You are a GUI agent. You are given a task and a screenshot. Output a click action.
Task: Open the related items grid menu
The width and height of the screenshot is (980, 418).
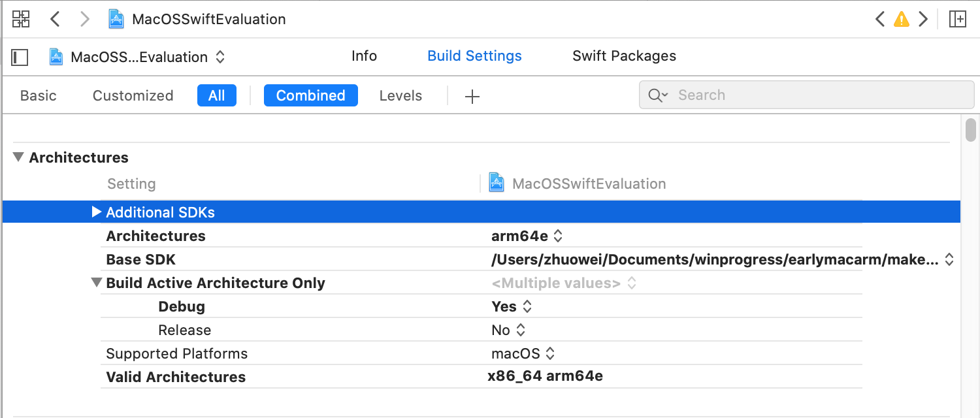[x=21, y=19]
